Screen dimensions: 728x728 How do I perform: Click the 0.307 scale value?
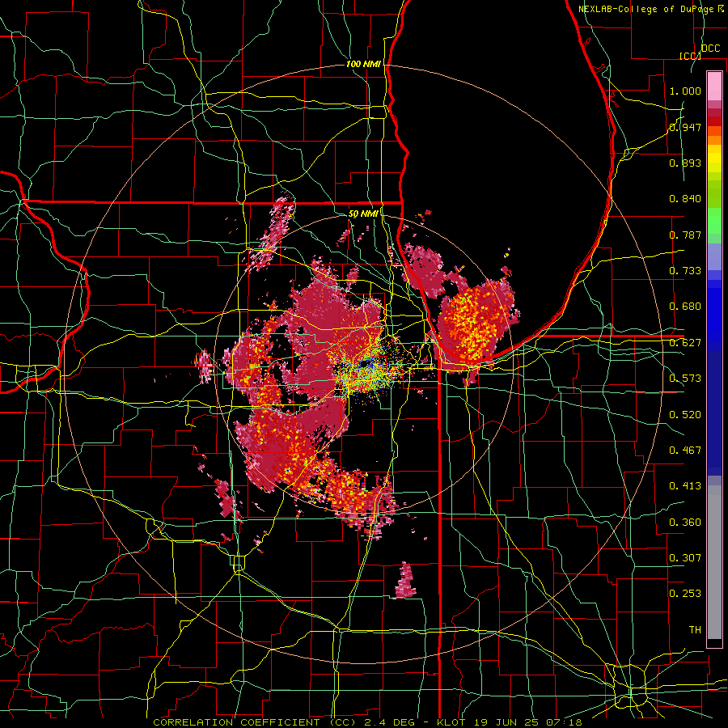[x=685, y=557]
